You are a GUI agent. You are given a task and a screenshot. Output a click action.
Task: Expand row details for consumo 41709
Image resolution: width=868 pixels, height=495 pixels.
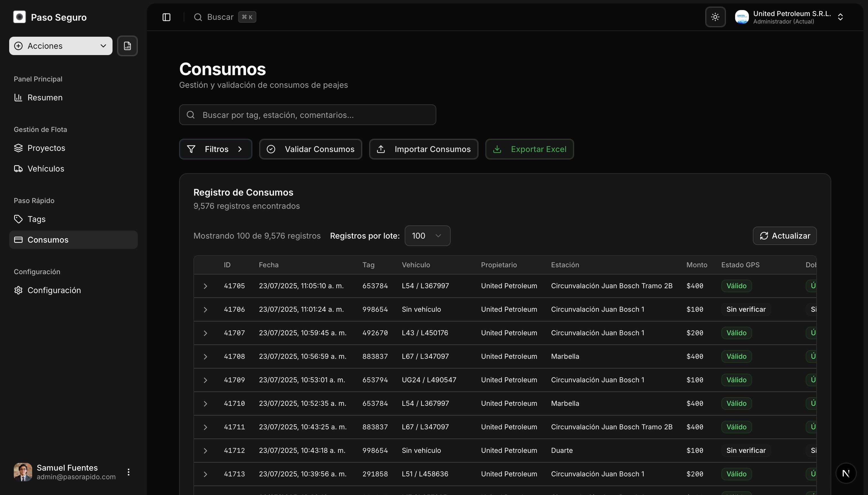pos(205,380)
